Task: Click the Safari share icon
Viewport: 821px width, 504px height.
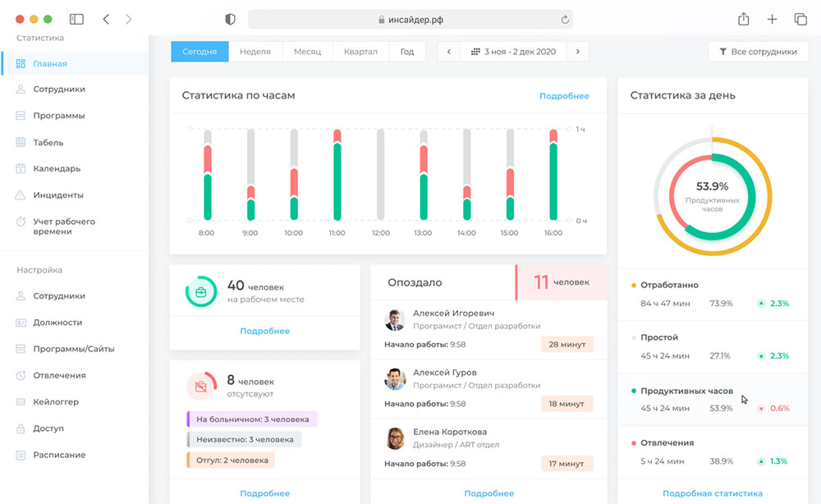Action: 743,19
